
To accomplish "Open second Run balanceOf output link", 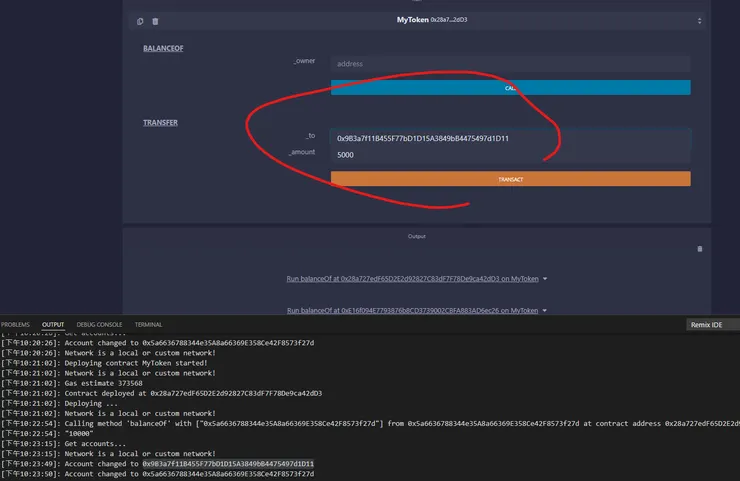I will (412, 311).
